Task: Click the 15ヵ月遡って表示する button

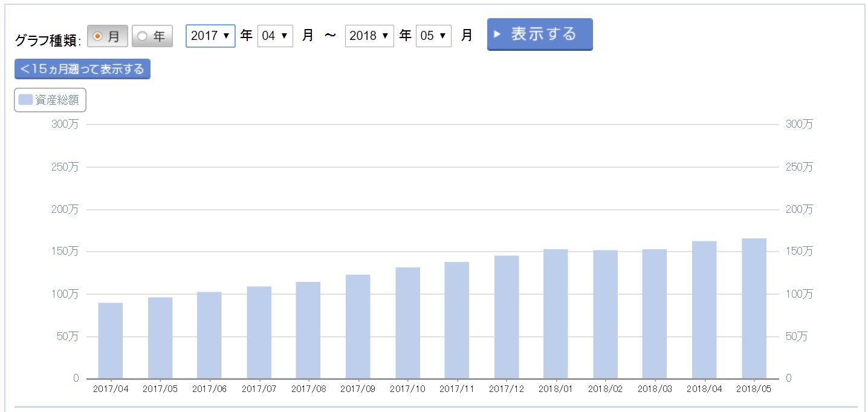Action: pyautogui.click(x=82, y=69)
